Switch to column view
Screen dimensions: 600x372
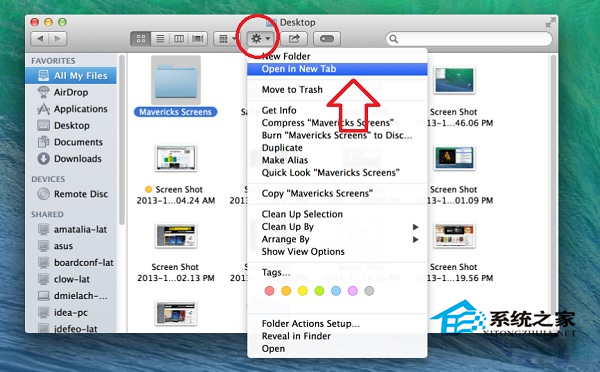179,39
